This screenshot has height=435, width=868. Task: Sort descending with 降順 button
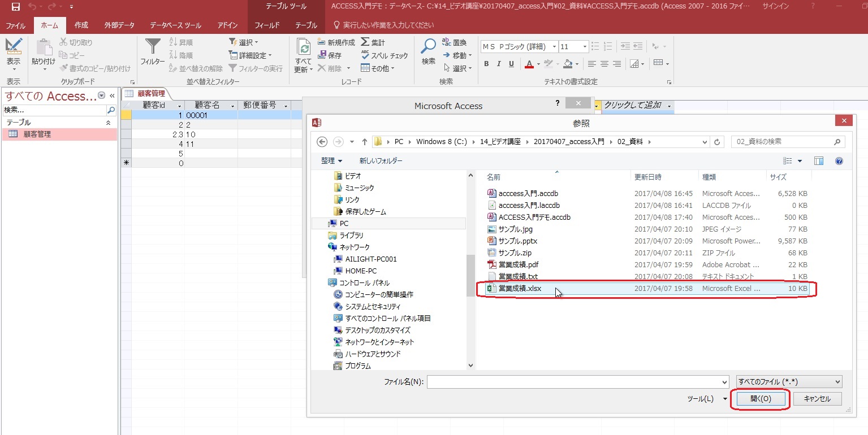click(x=181, y=55)
